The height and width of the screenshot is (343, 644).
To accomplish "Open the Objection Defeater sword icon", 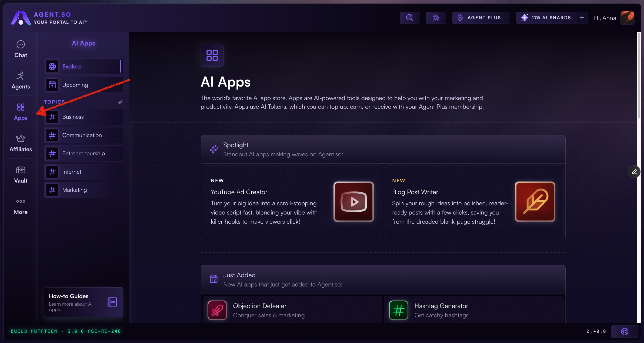I will (217, 310).
